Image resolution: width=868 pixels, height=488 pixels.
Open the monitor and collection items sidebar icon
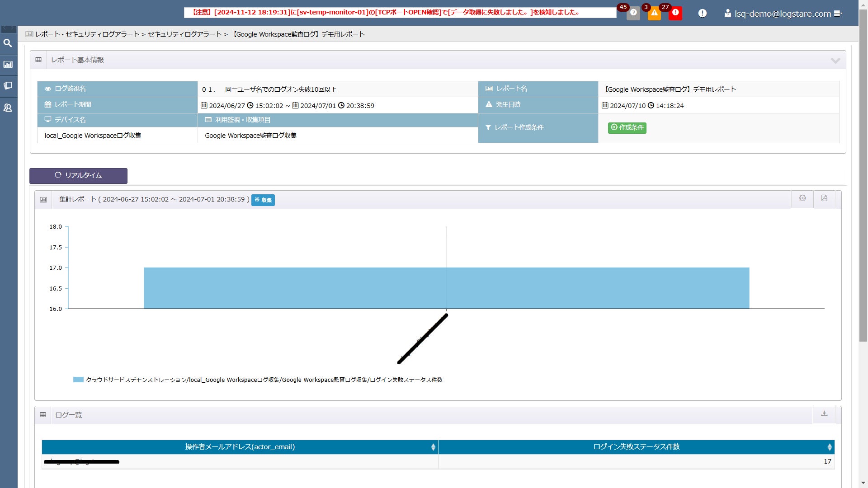click(8, 86)
